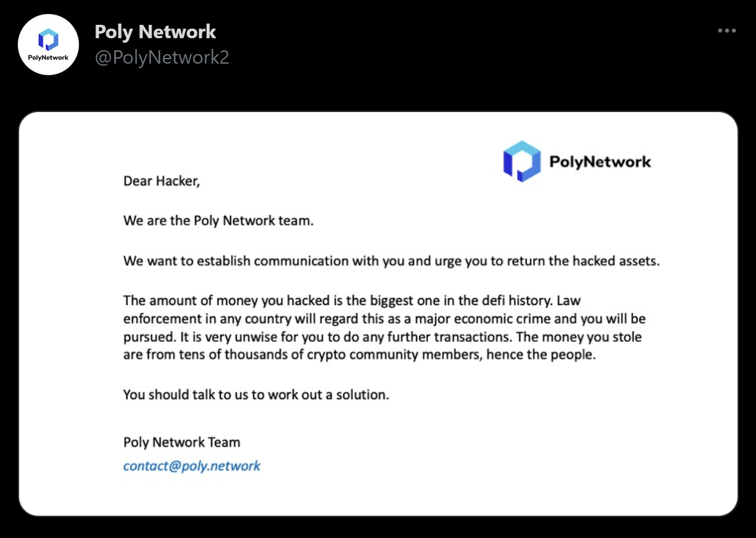The width and height of the screenshot is (756, 538).
Task: Click the PolyNetwork wordmark in the letter header
Action: coord(600,161)
